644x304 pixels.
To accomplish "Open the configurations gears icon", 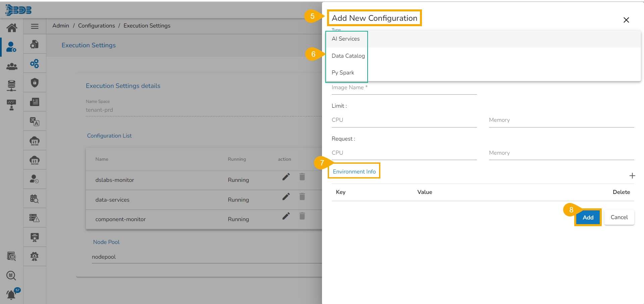I will 35,63.
